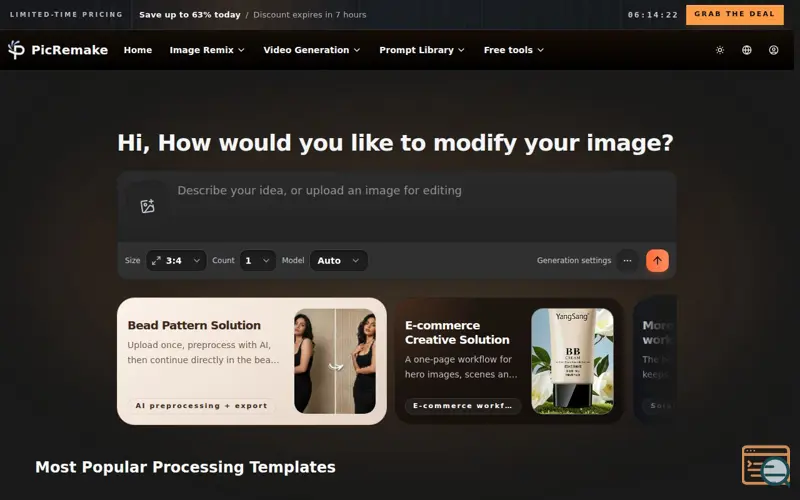Click the Bead Pattern before/after thumbnail
The width and height of the screenshot is (800, 500).
click(x=335, y=361)
